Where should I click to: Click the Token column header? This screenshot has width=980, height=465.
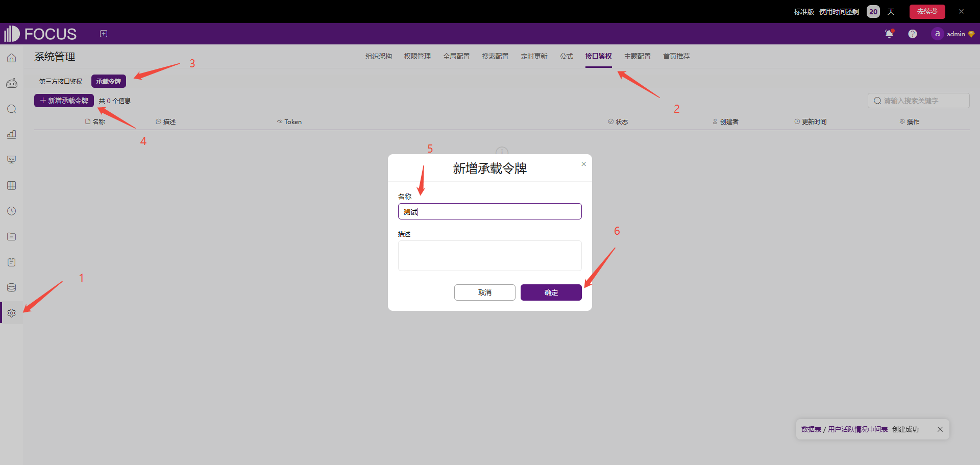tap(289, 121)
